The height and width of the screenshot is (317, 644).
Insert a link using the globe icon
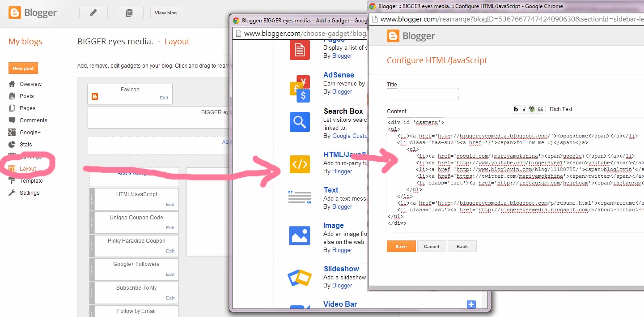click(531, 109)
